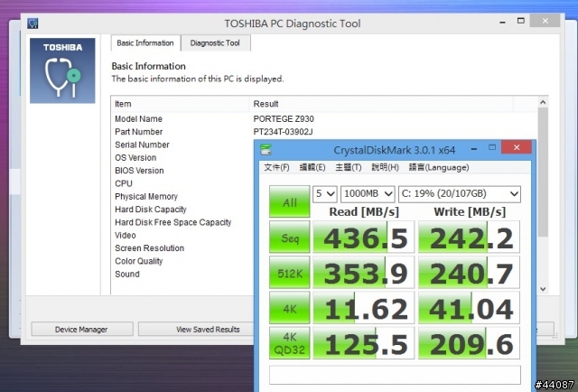Image resolution: width=578 pixels, height=392 pixels.
Task: Maximize the CrystalDiskMark window
Action: 491,147
